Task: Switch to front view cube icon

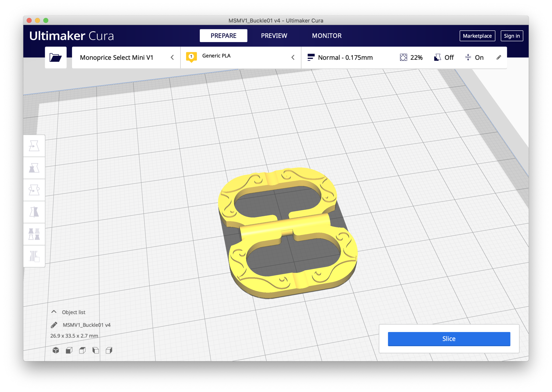Action: [69, 350]
